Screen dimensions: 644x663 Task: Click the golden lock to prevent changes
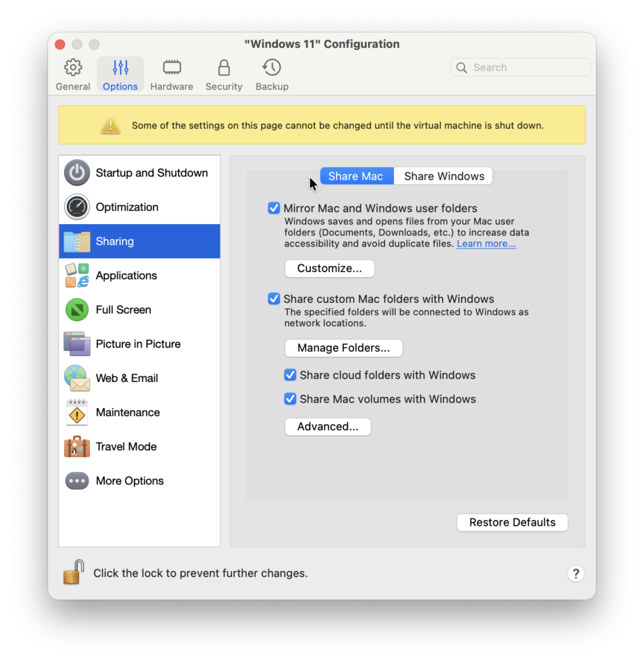click(74, 572)
